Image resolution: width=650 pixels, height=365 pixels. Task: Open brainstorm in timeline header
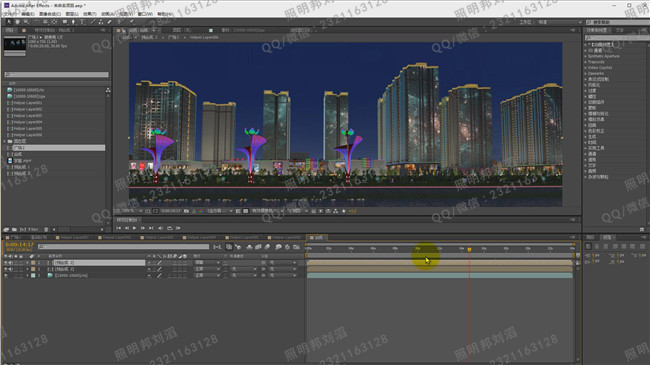coord(278,247)
